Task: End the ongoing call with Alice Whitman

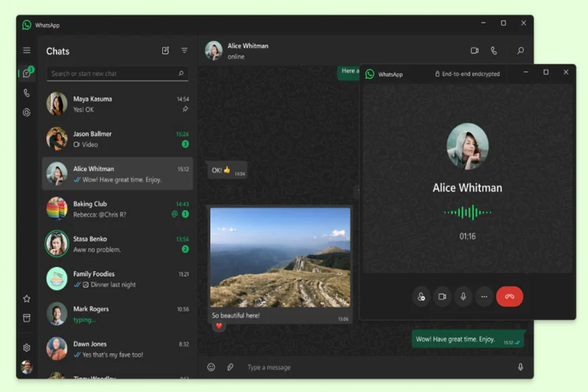Action: click(x=510, y=296)
